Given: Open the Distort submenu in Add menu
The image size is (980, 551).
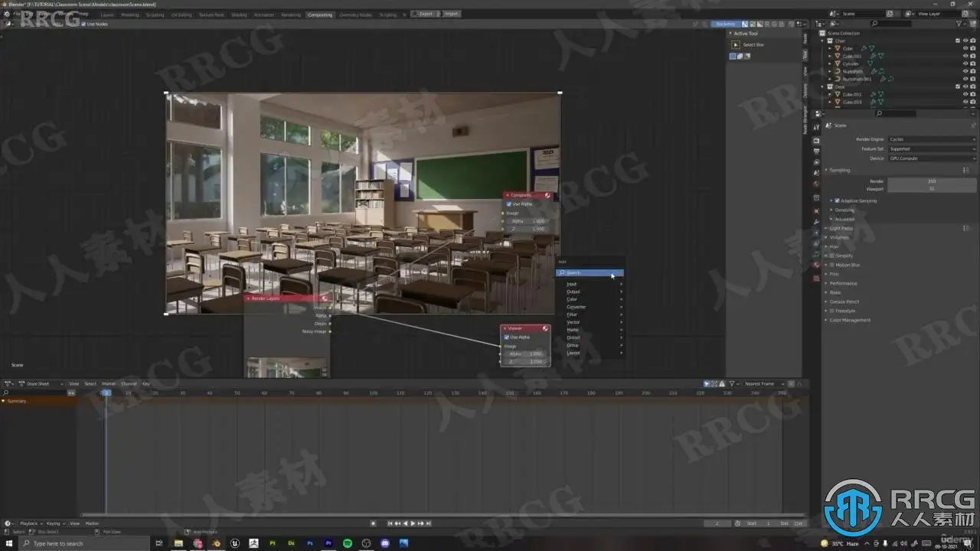Looking at the screenshot, I should pyautogui.click(x=591, y=337).
